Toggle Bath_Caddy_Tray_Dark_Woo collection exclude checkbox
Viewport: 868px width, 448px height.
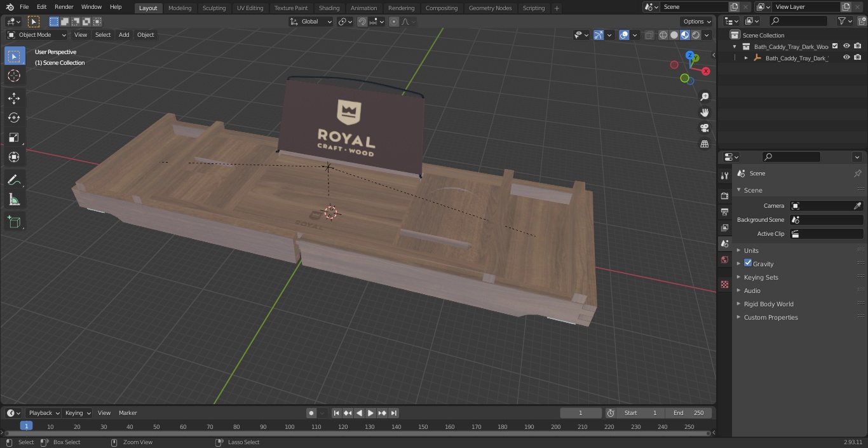835,46
